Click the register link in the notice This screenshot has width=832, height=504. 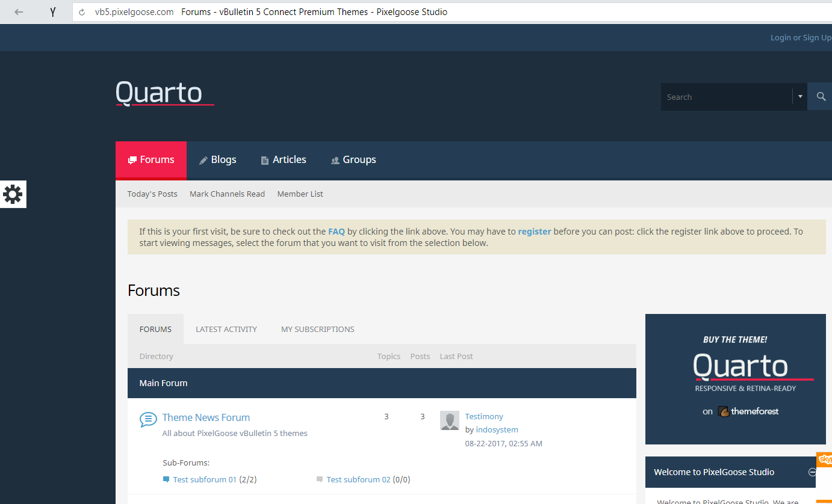point(535,231)
